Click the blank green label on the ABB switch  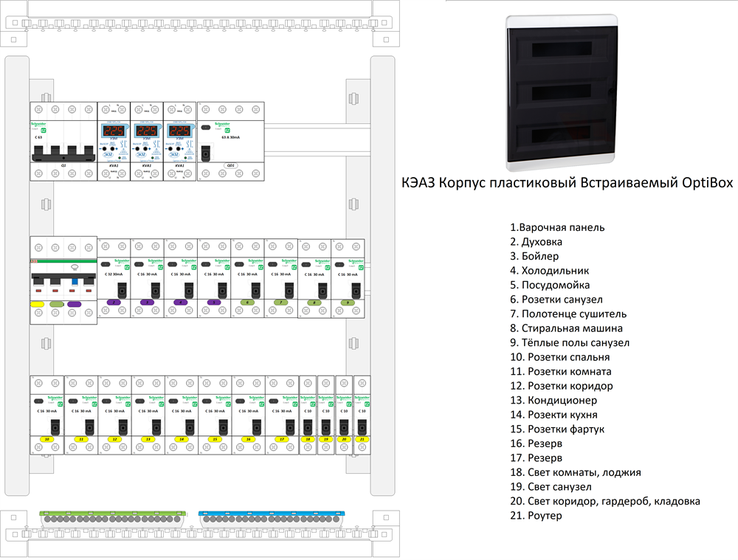tap(56, 305)
